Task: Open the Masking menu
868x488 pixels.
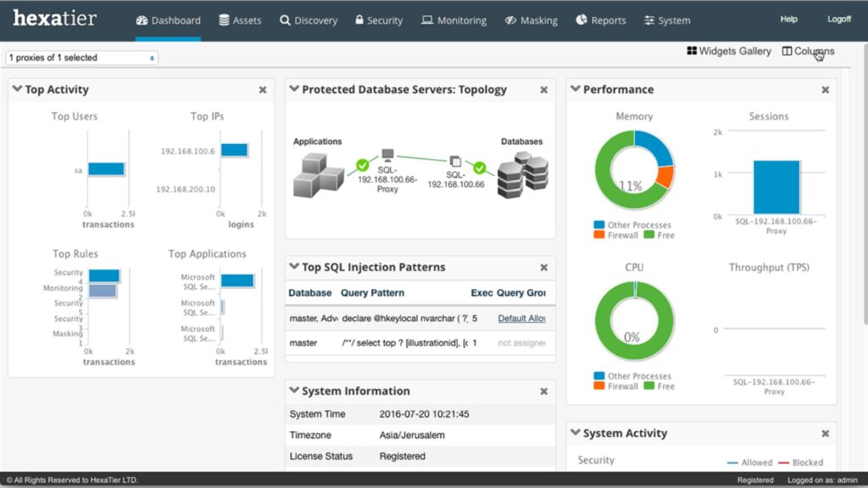Action: (x=531, y=20)
